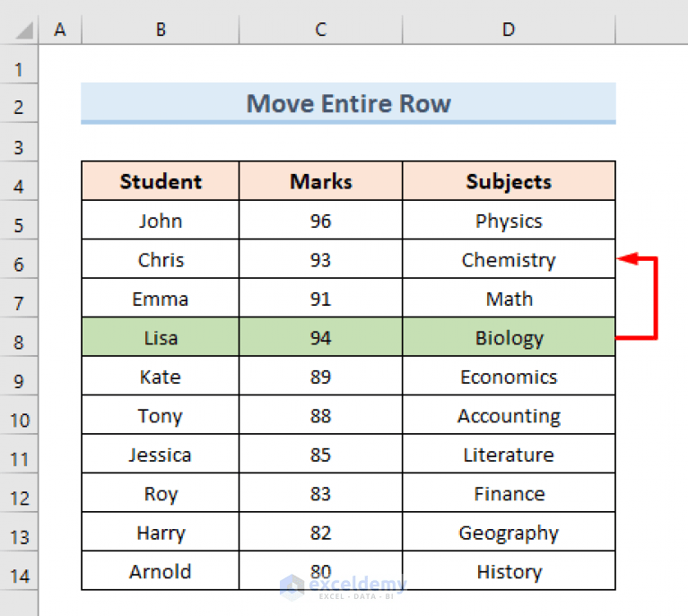Select the cell with marks 96
688x616 pixels.
point(321,221)
